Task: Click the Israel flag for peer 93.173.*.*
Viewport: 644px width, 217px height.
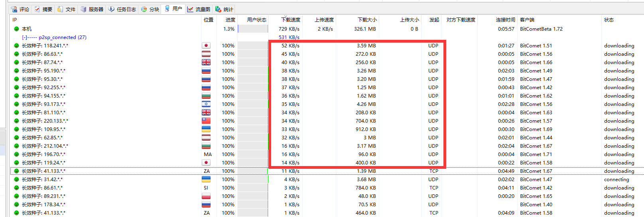Action: pyautogui.click(x=206, y=104)
